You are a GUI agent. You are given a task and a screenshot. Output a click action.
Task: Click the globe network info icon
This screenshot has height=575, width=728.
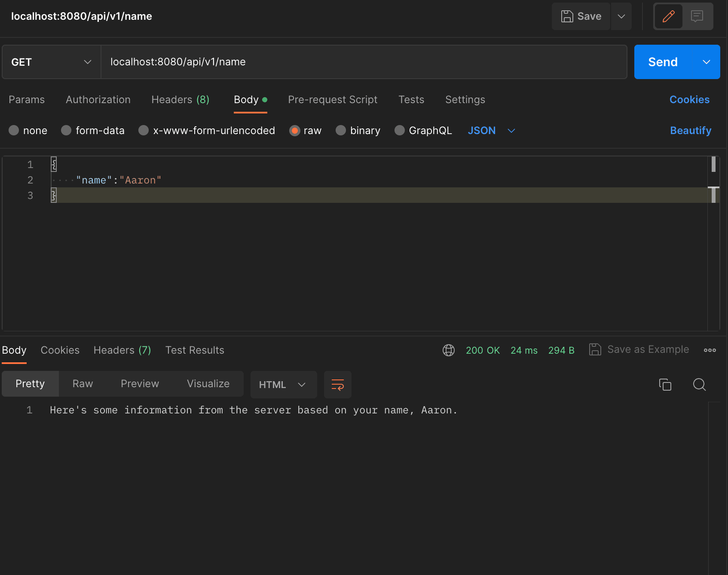tap(449, 350)
